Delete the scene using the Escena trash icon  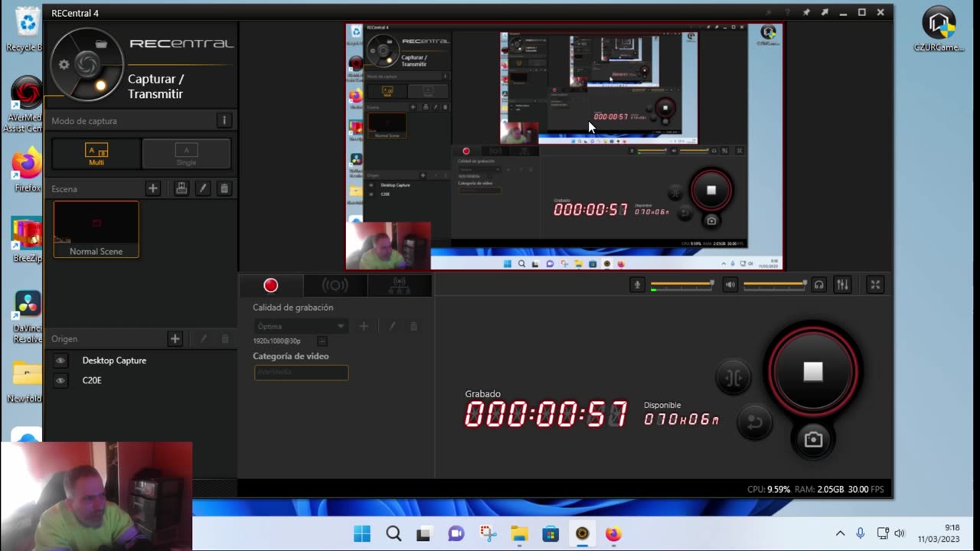[224, 188]
